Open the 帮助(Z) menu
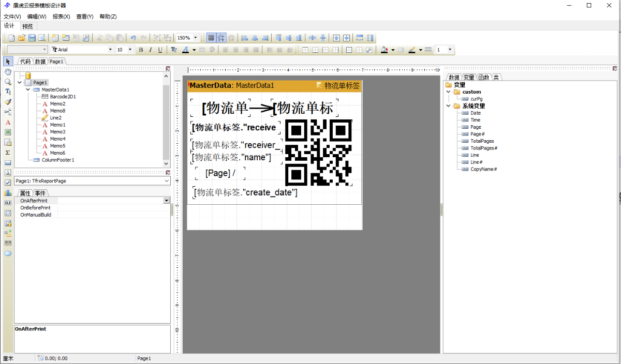621x364 pixels. 108,17
